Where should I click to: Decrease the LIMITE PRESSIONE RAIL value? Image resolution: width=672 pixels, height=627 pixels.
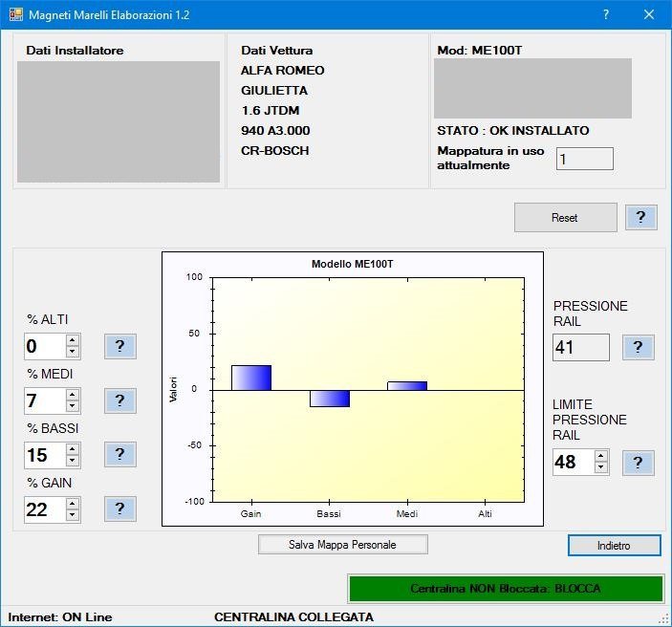pyautogui.click(x=601, y=468)
